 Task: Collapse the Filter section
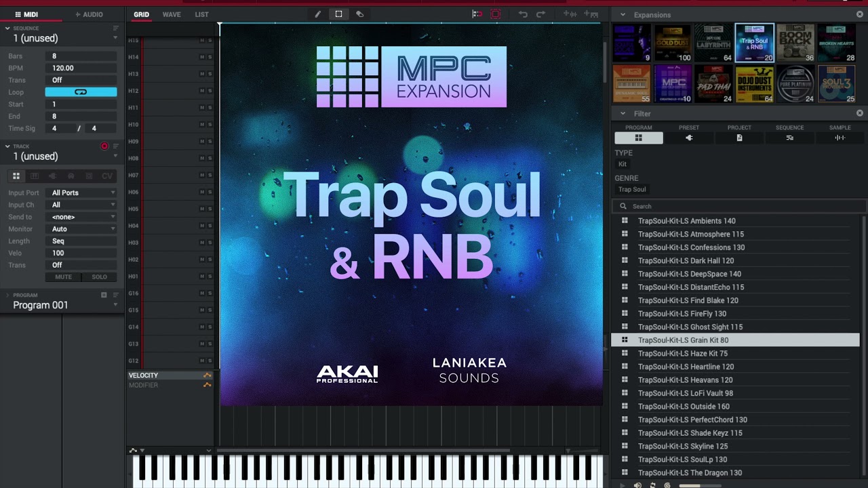tap(623, 113)
